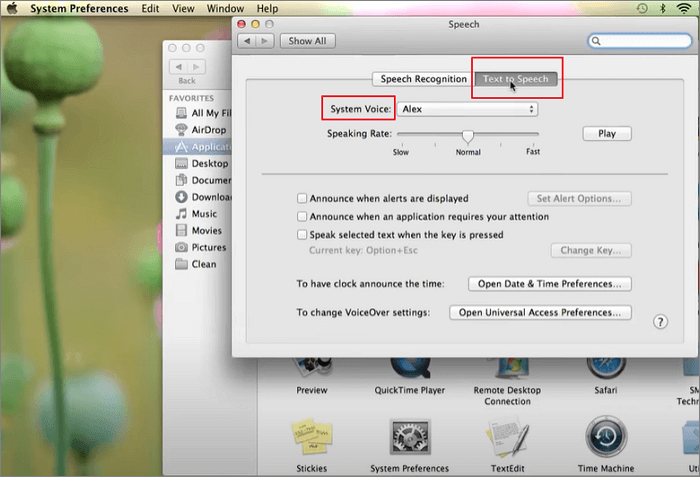
Task: Click the AirDrop sidebar icon in Finder
Action: [x=181, y=130]
